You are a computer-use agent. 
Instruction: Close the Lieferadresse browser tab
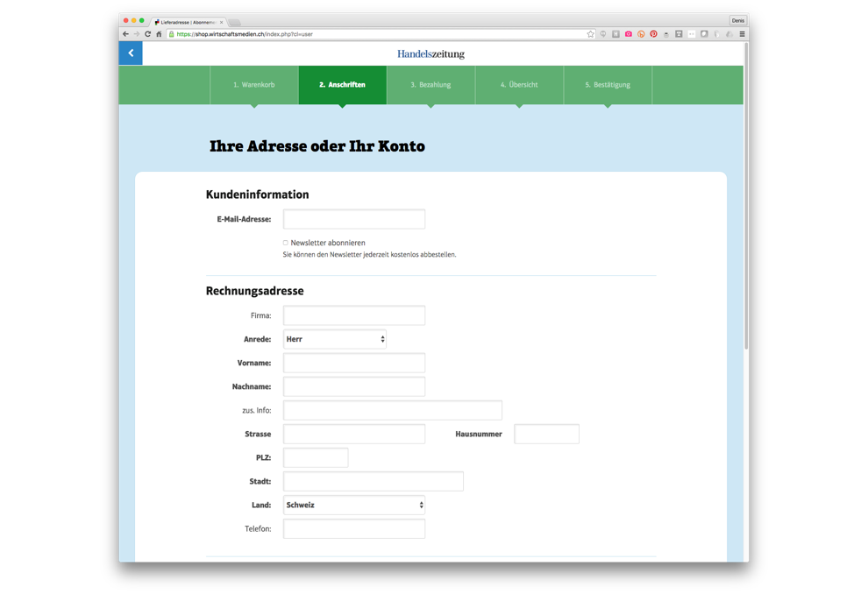[222, 23]
